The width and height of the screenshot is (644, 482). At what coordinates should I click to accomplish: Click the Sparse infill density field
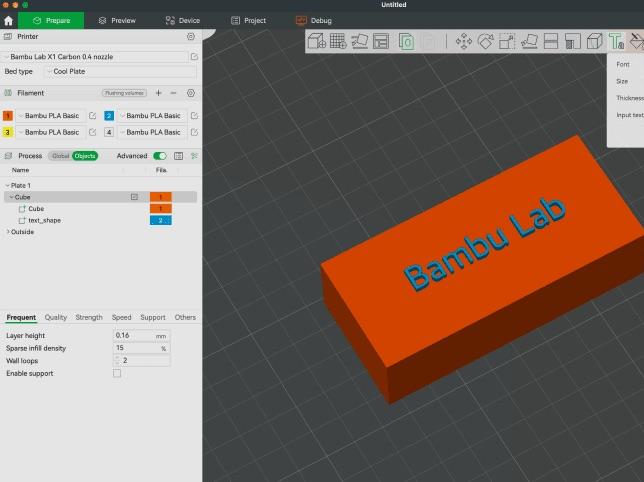pyautogui.click(x=142, y=348)
